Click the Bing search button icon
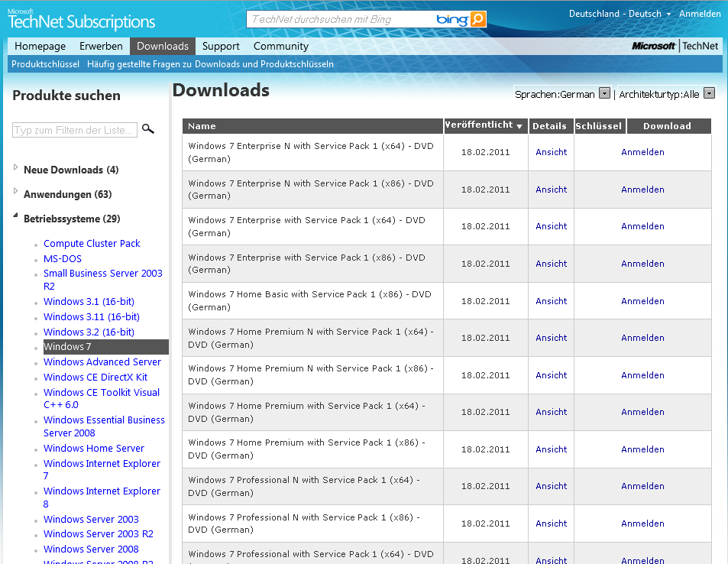This screenshot has height=564, width=728. 477,19
